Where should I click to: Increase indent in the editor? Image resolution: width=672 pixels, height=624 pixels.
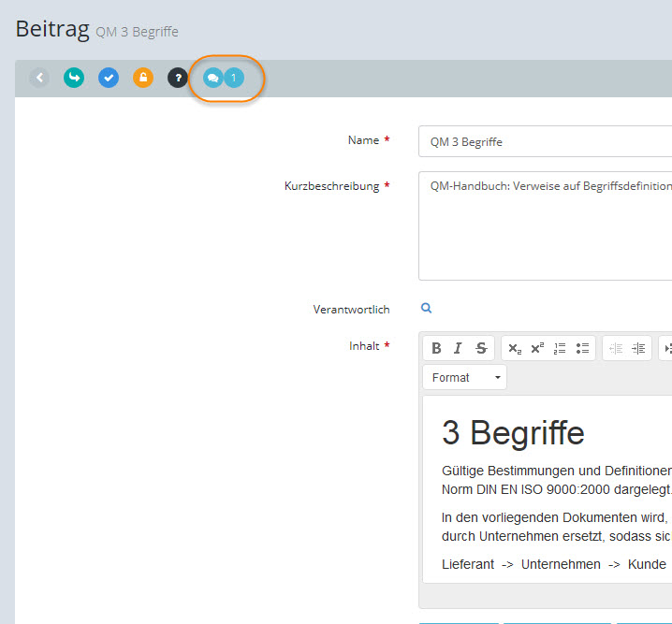(x=638, y=348)
